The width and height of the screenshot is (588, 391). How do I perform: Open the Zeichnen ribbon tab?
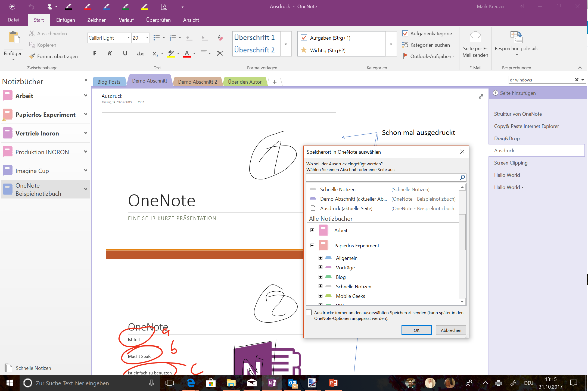coord(97,20)
